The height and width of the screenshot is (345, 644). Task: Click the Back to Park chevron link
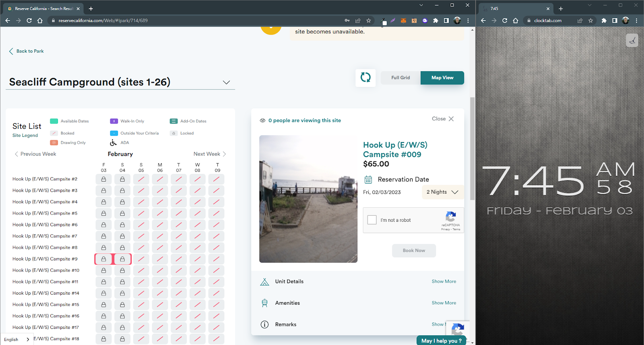[x=27, y=51]
